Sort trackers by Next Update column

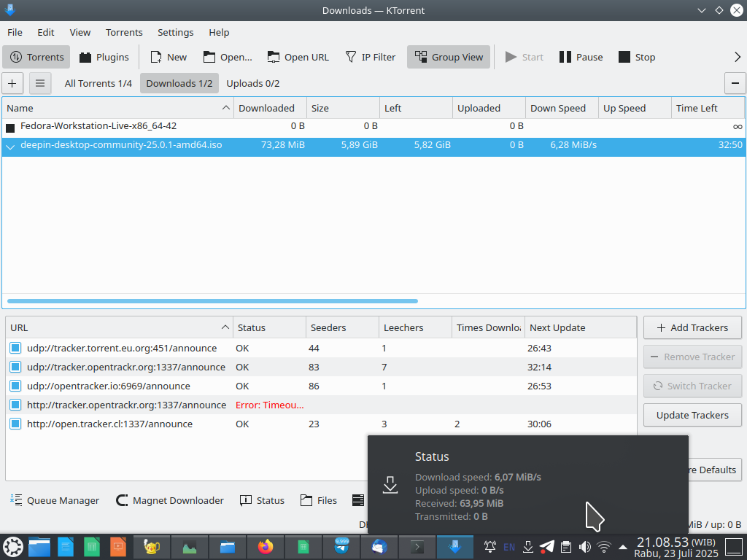580,327
